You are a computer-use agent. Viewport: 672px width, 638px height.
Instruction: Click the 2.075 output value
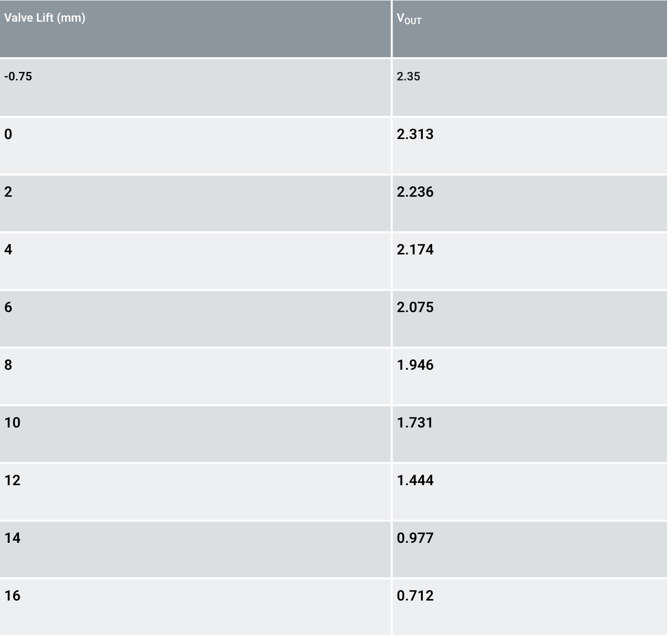[415, 307]
